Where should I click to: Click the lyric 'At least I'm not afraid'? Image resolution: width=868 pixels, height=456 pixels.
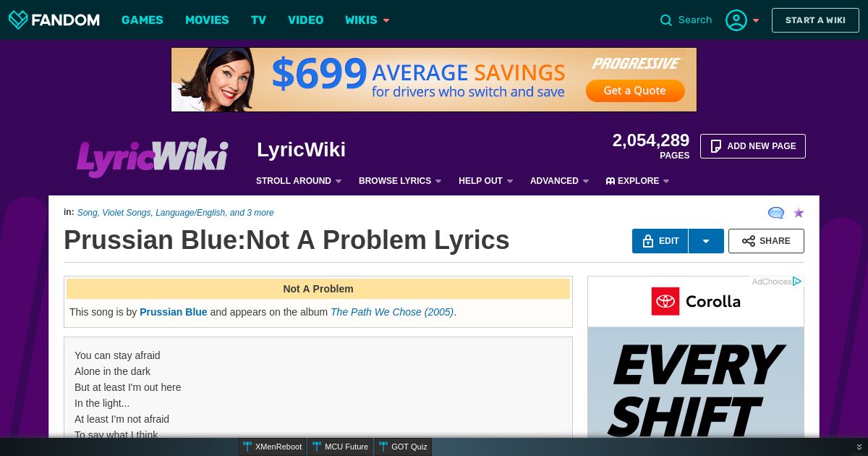(122, 419)
